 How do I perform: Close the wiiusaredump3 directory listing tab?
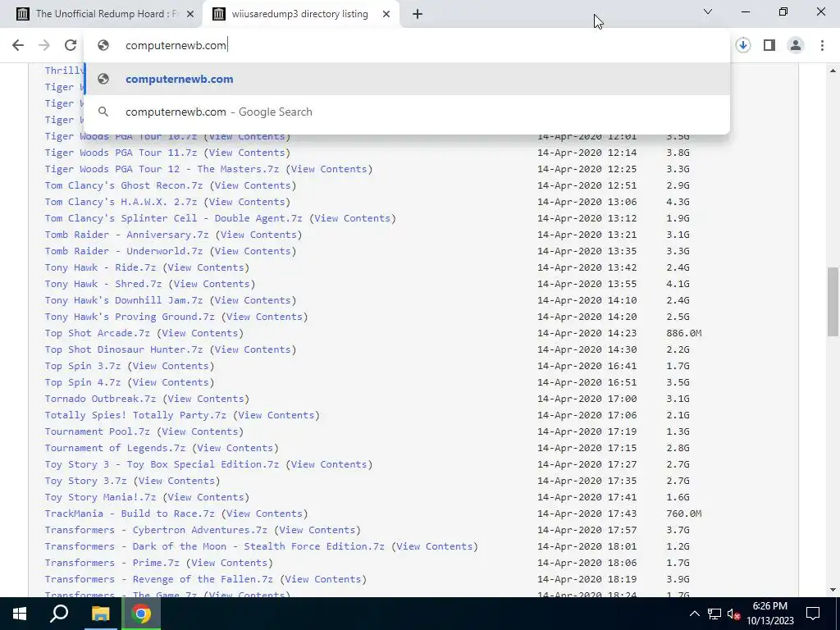click(386, 14)
